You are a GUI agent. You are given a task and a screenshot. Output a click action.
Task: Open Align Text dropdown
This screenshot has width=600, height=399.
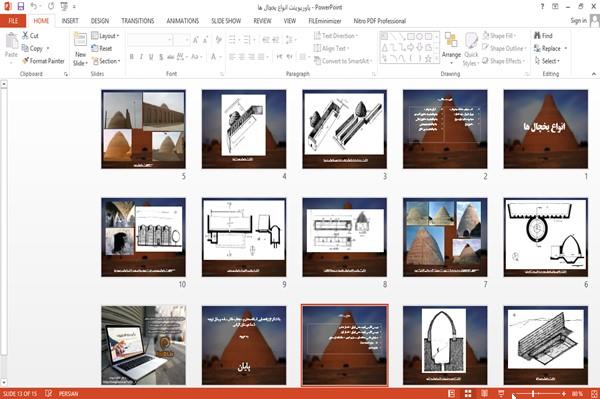[x=331, y=48]
